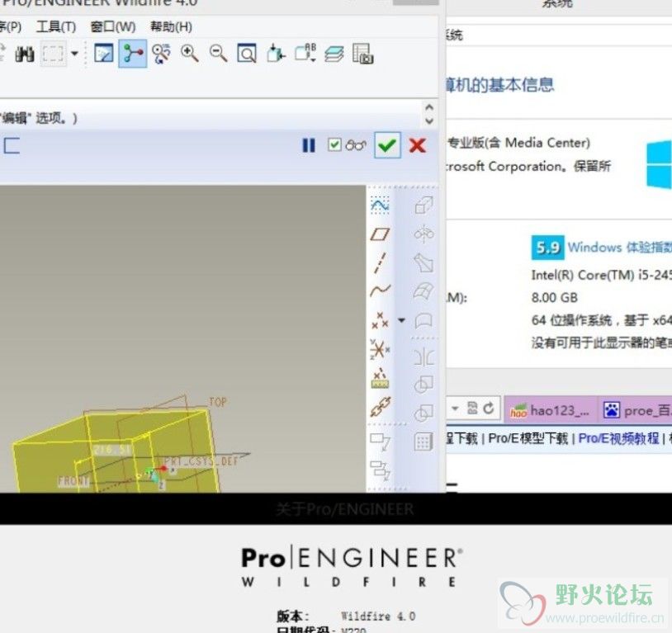Open the 帮助(H) menu
This screenshot has height=633, width=672.
click(171, 27)
